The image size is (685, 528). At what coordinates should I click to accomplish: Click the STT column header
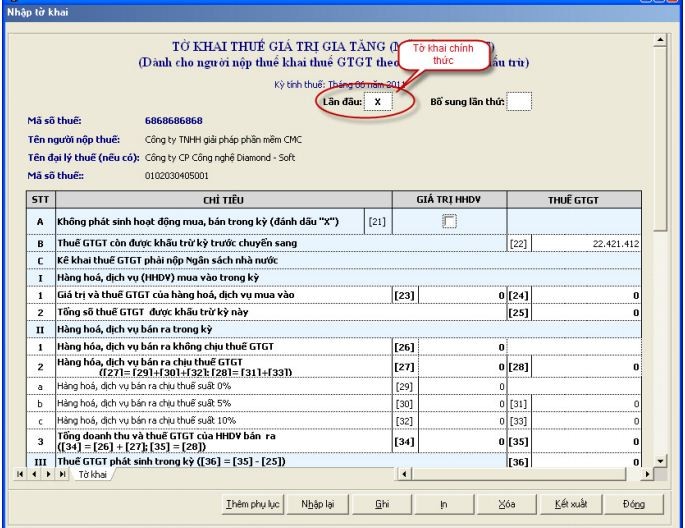[40, 200]
